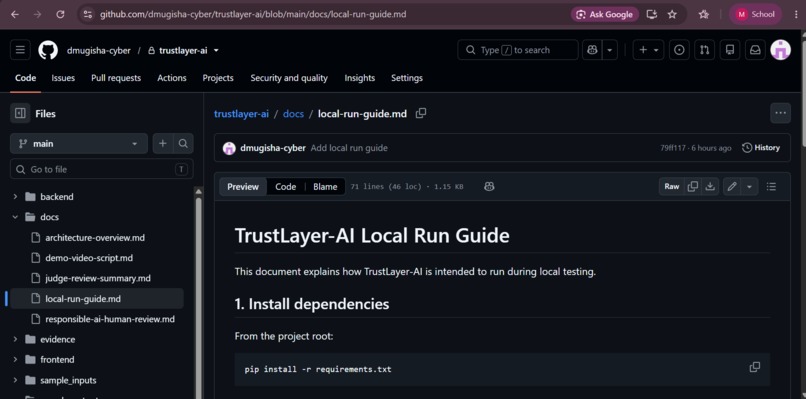Open dmugisha-cyber owner link
The image size is (806, 399).
[98, 50]
